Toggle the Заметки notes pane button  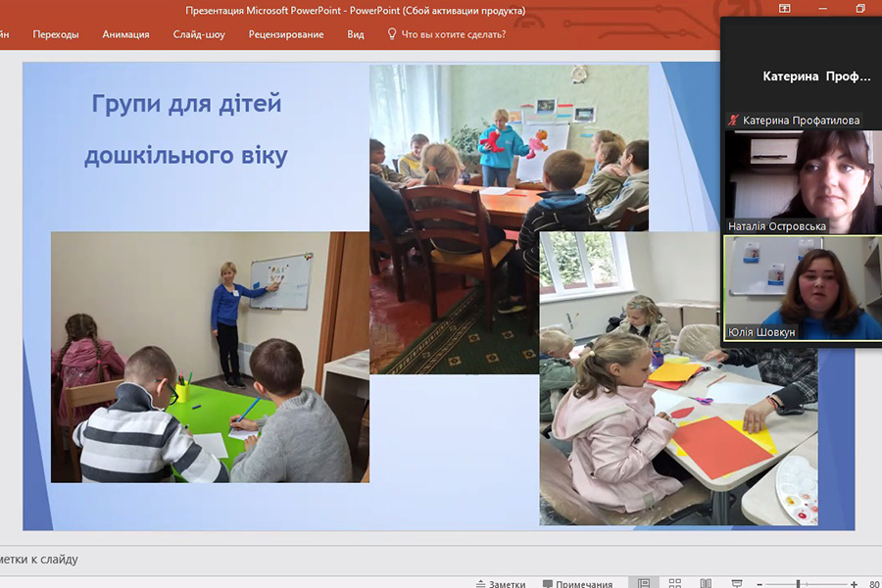[x=501, y=583]
